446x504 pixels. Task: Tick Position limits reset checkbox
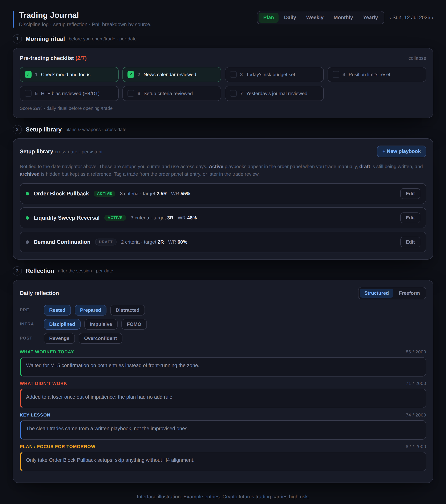pos(336,74)
